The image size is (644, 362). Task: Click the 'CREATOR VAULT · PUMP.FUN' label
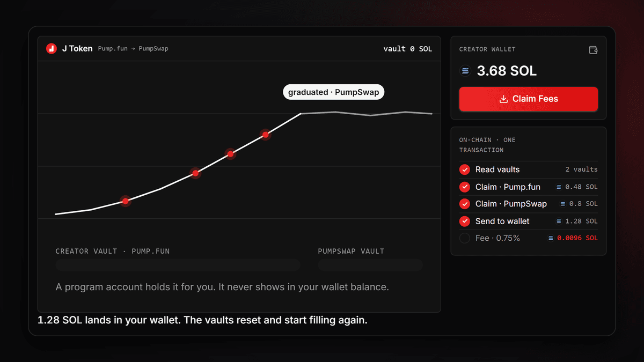113,251
